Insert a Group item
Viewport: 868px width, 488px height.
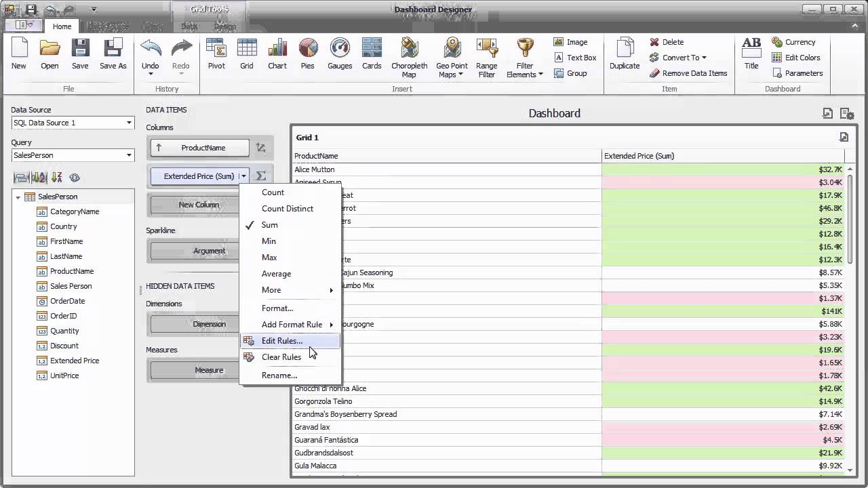tap(570, 73)
